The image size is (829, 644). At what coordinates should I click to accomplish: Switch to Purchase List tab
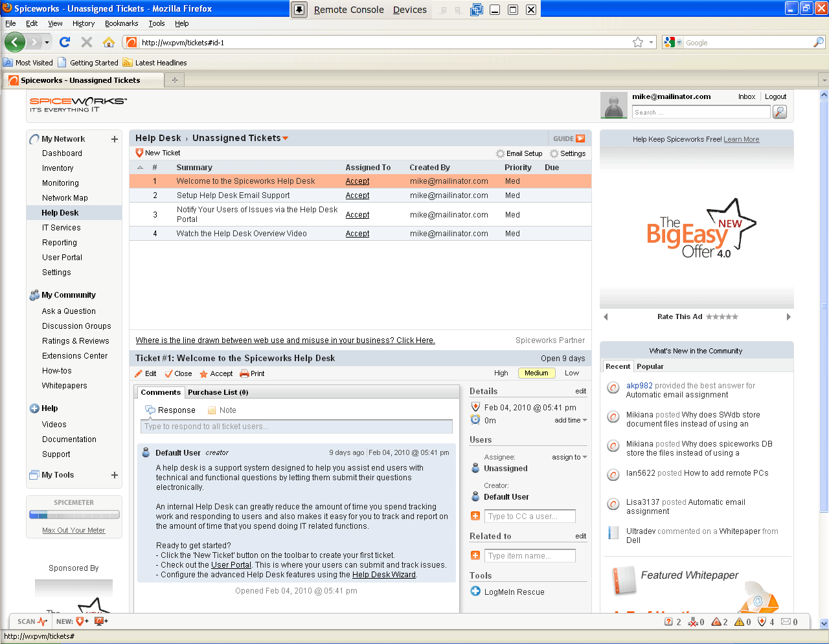point(218,392)
